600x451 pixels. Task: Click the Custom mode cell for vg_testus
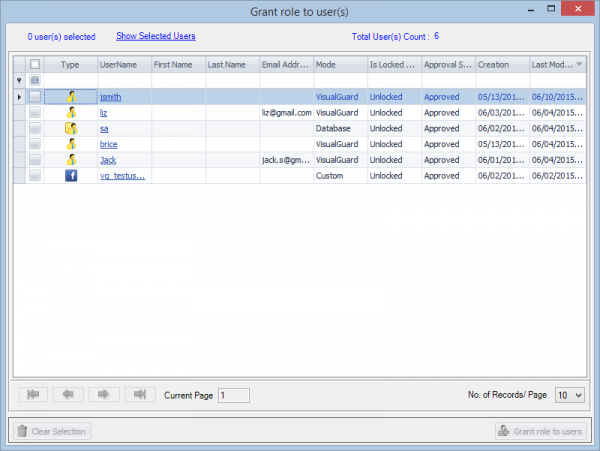pos(341,176)
